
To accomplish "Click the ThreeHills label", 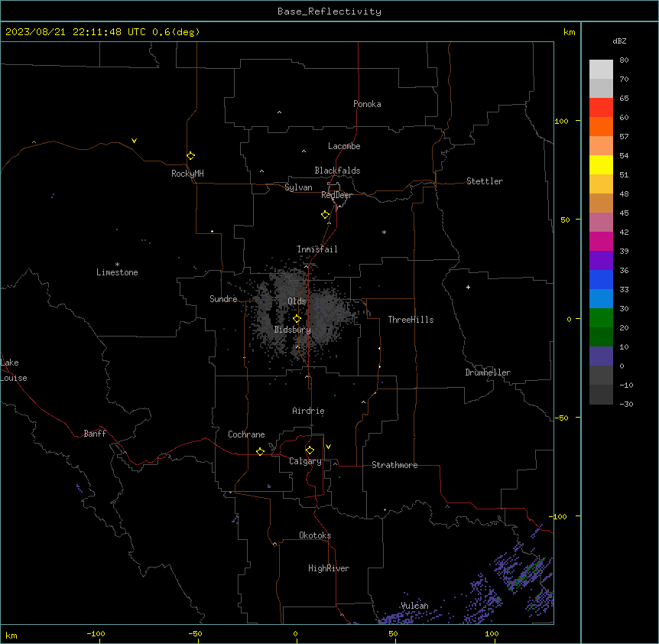I will pyautogui.click(x=411, y=320).
